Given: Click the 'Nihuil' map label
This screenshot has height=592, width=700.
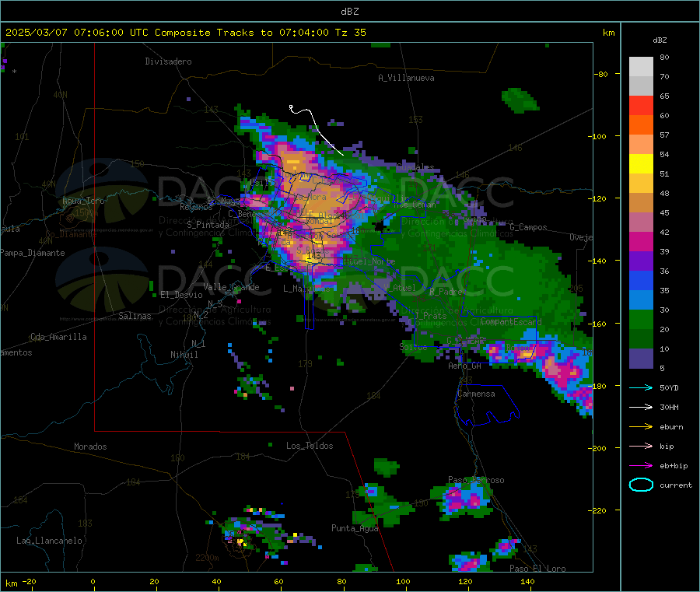Looking at the screenshot, I should point(184,355).
